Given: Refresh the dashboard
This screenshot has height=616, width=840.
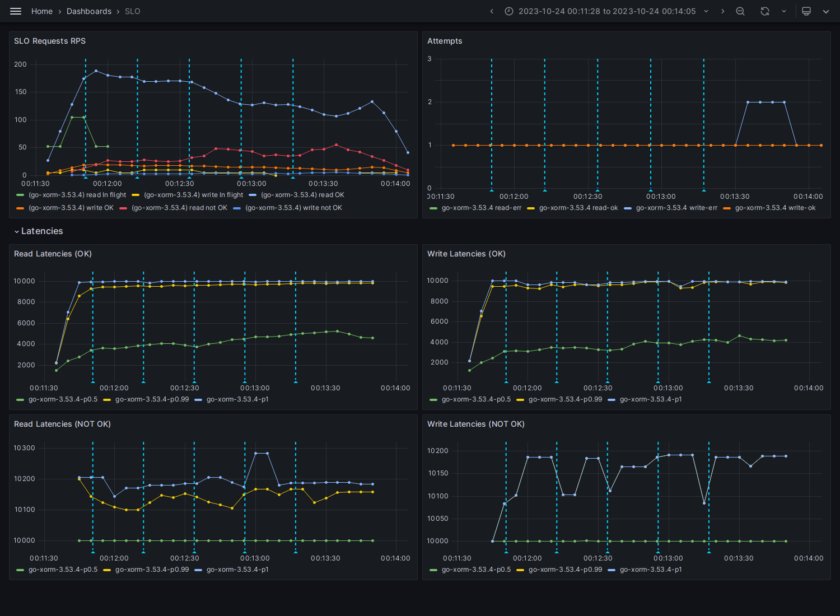Looking at the screenshot, I should (x=765, y=11).
